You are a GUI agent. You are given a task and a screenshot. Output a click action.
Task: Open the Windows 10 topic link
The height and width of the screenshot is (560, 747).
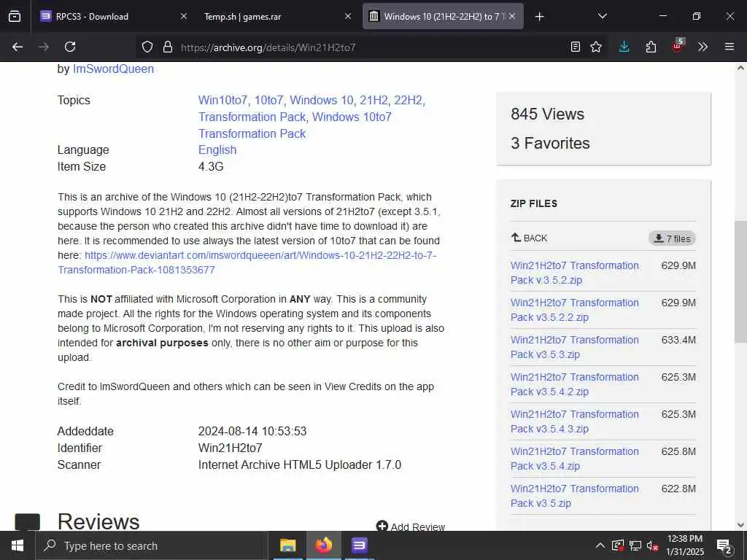click(x=322, y=100)
